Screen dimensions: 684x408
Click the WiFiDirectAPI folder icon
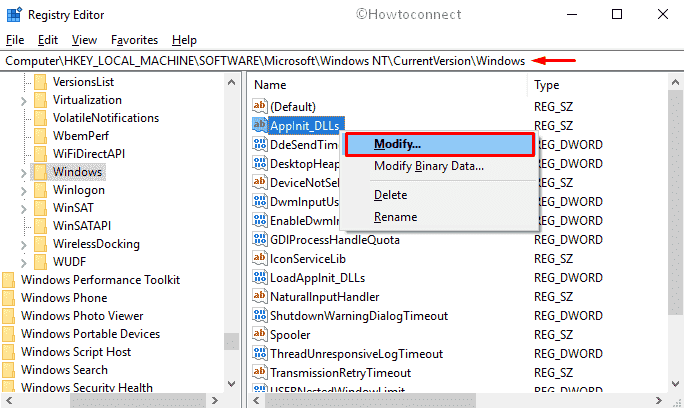pos(40,154)
